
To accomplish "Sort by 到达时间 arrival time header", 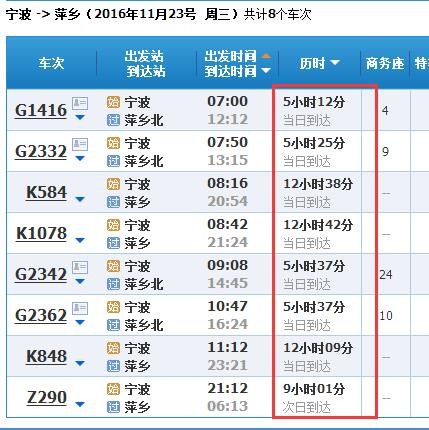I will coord(237,71).
